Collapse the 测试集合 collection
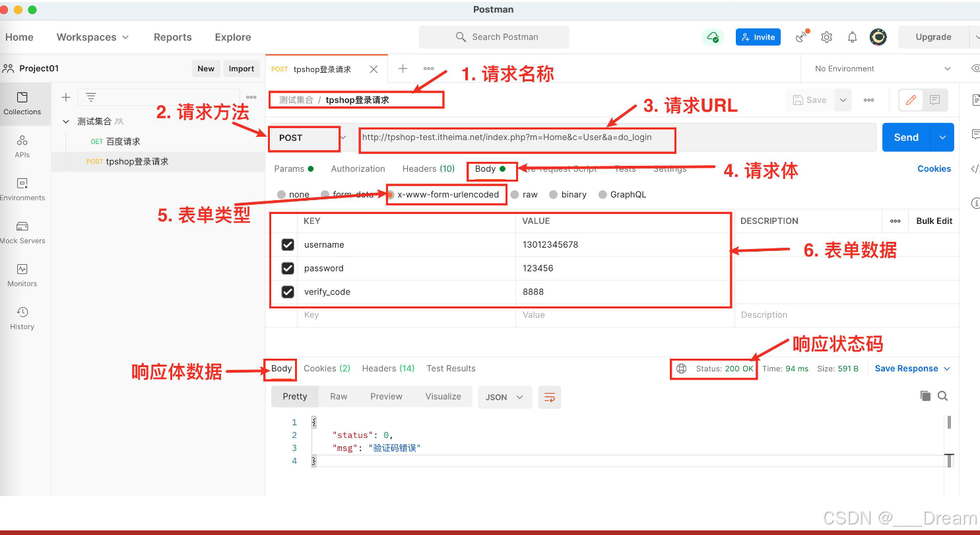This screenshot has width=980, height=535. [66, 122]
